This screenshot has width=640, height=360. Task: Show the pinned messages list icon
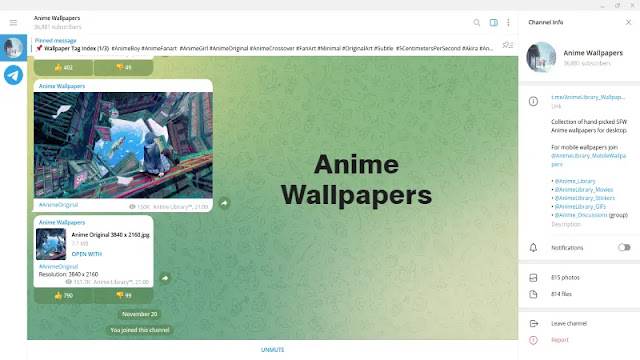click(x=507, y=44)
